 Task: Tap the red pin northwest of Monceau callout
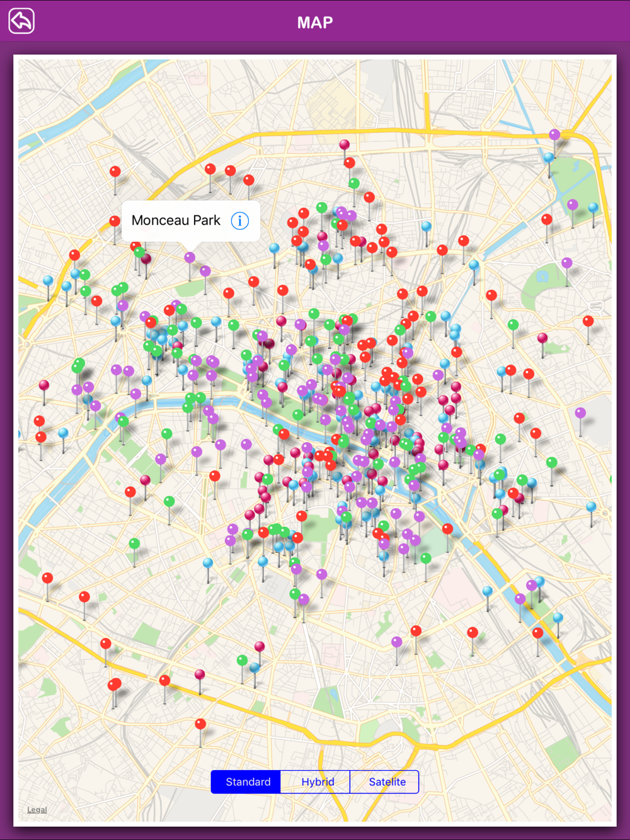(x=115, y=171)
